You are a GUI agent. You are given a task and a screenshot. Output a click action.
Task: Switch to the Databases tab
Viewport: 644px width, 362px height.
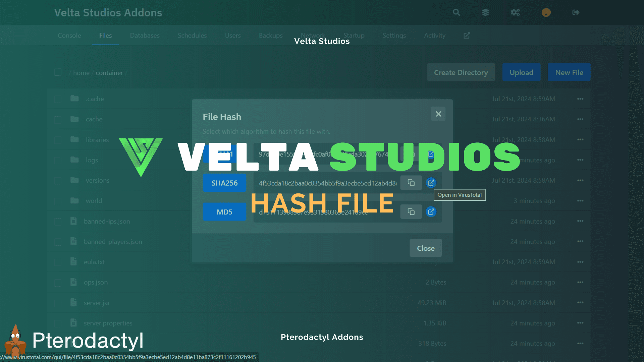pos(144,35)
